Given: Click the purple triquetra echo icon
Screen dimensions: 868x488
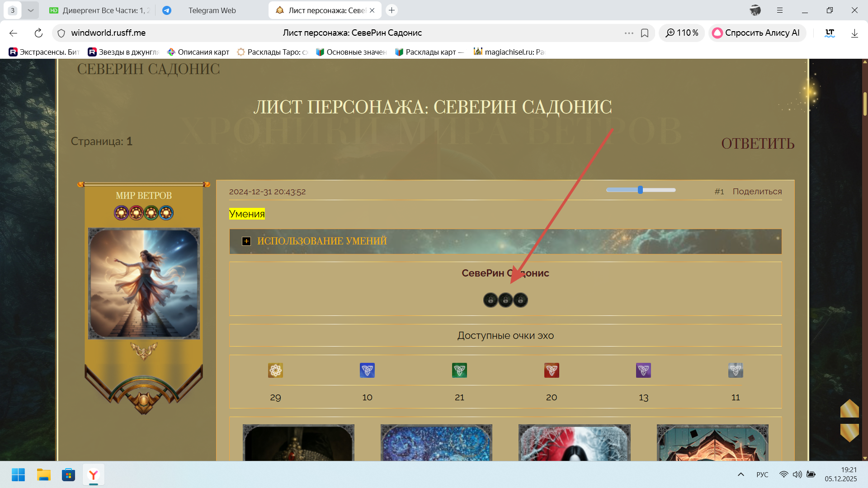Looking at the screenshot, I should click(643, 371).
